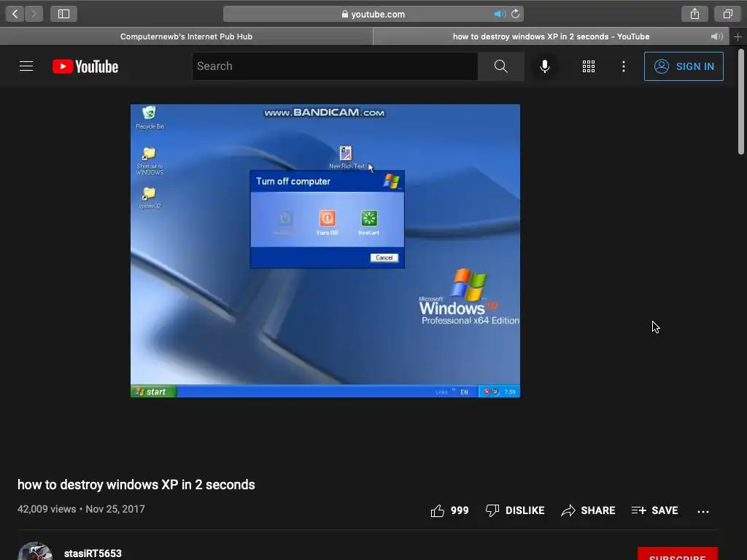The image size is (747, 560).
Task: Open more actions ellipsis beside SAVE
Action: coord(703,511)
